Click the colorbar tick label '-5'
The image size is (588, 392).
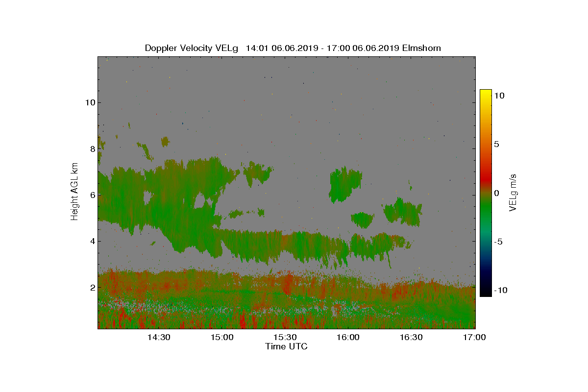coord(497,242)
